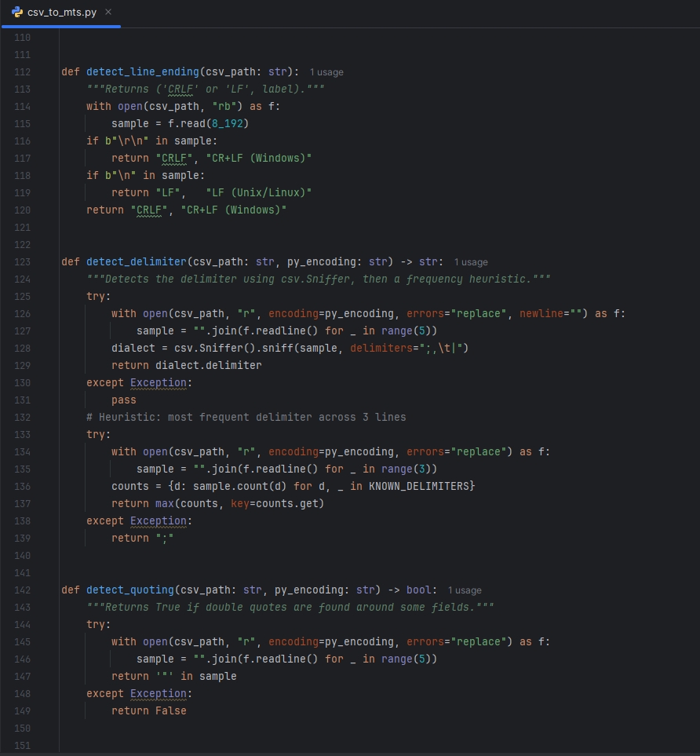Open usages of detect_line_ending function

327,71
